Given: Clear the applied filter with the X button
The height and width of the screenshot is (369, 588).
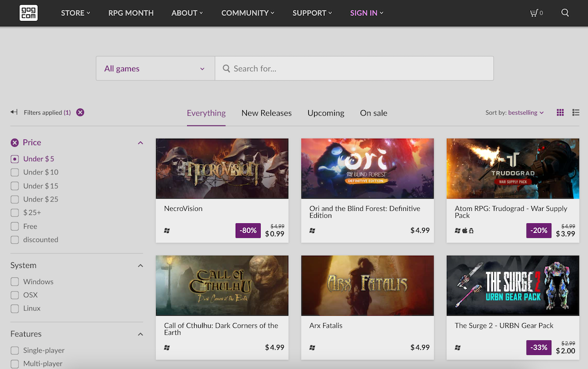Looking at the screenshot, I should point(80,112).
